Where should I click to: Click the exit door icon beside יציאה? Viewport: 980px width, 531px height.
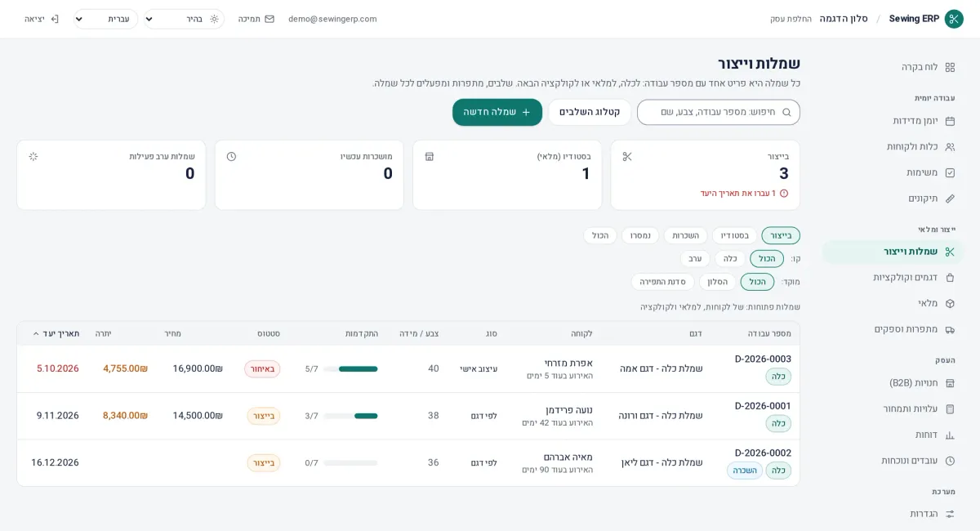coord(55,19)
